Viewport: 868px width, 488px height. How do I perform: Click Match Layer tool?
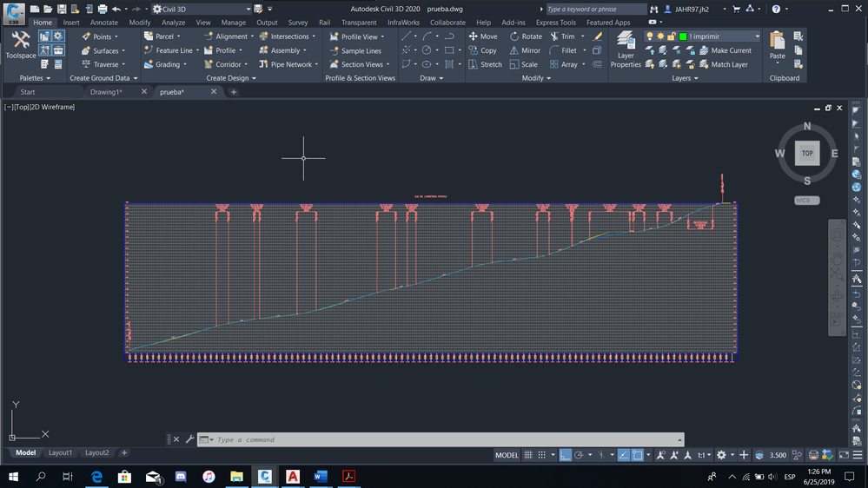tap(724, 64)
